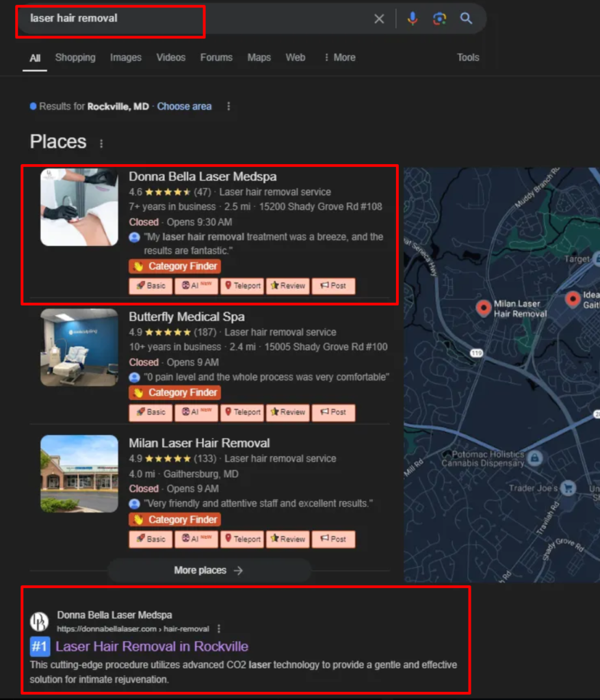
Task: Click the Teleport button for Milan Laser Hair Removal
Action: [x=243, y=539]
